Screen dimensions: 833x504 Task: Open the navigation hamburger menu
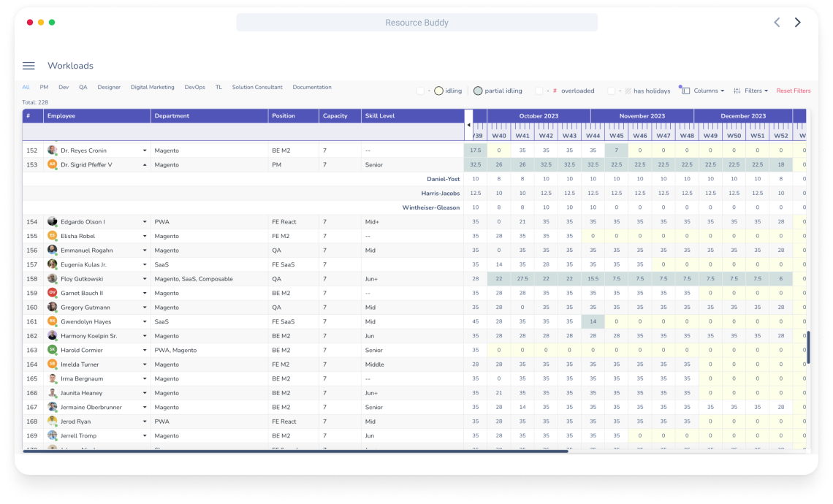pos(28,65)
